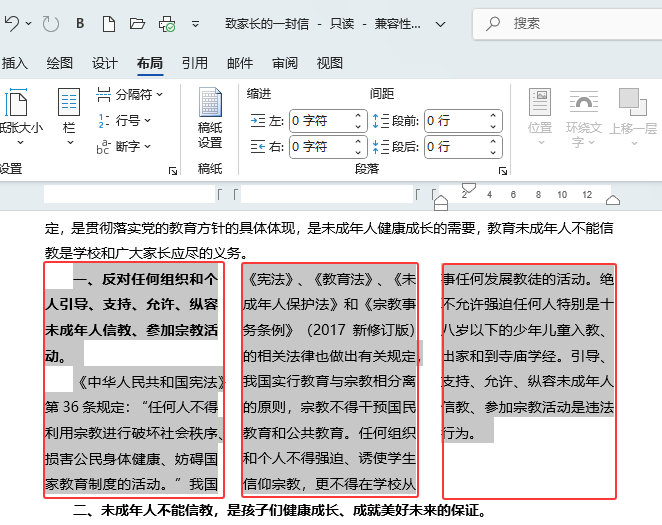Image resolution: width=662 pixels, height=525 pixels.
Task: Click the first-line indent ruler marker
Action: tap(469, 188)
